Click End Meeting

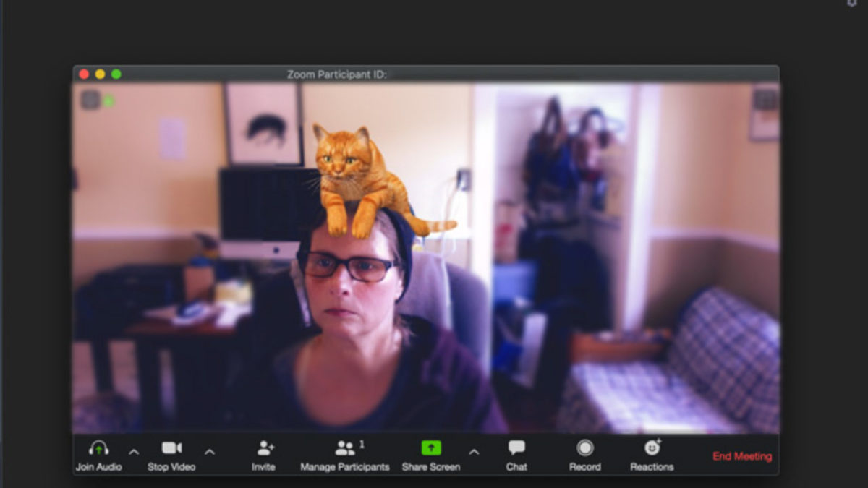tap(742, 457)
